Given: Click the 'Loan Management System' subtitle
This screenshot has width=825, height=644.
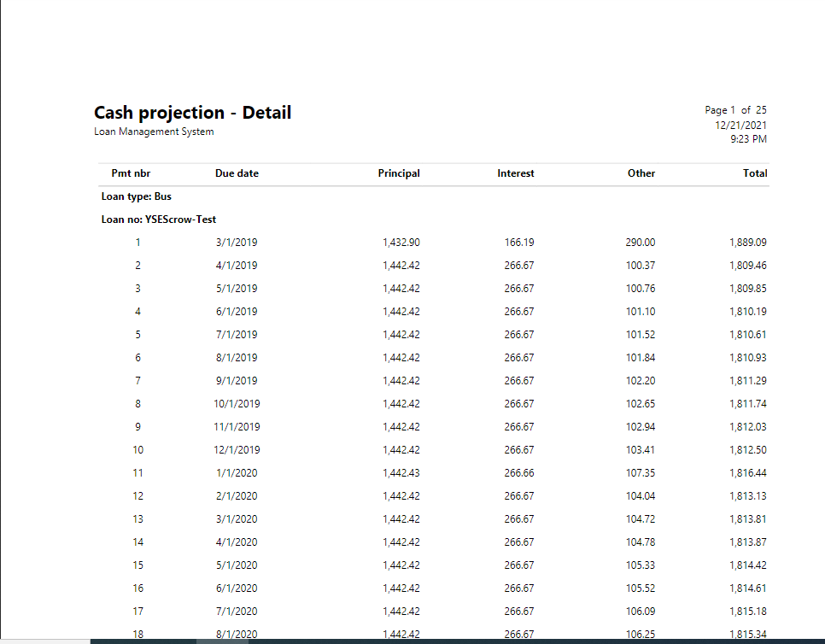Looking at the screenshot, I should (154, 132).
